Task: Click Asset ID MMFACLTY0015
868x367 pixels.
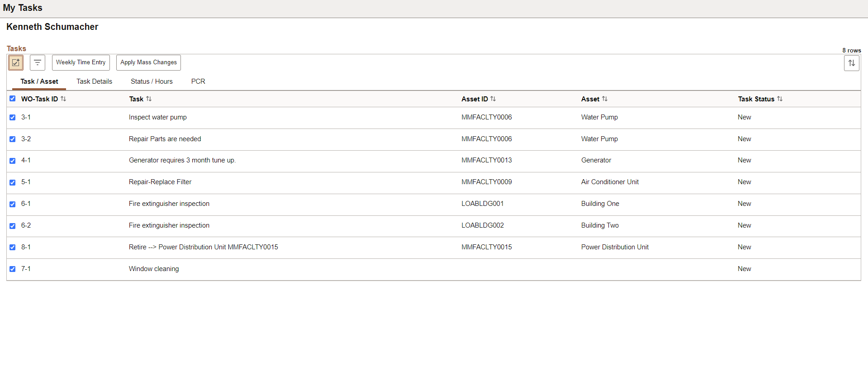Action: point(487,247)
